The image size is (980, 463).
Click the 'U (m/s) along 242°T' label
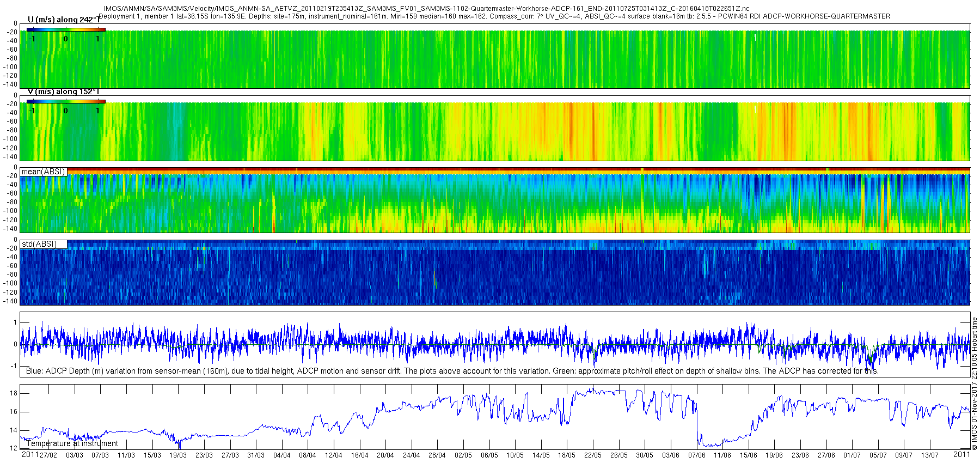click(64, 20)
